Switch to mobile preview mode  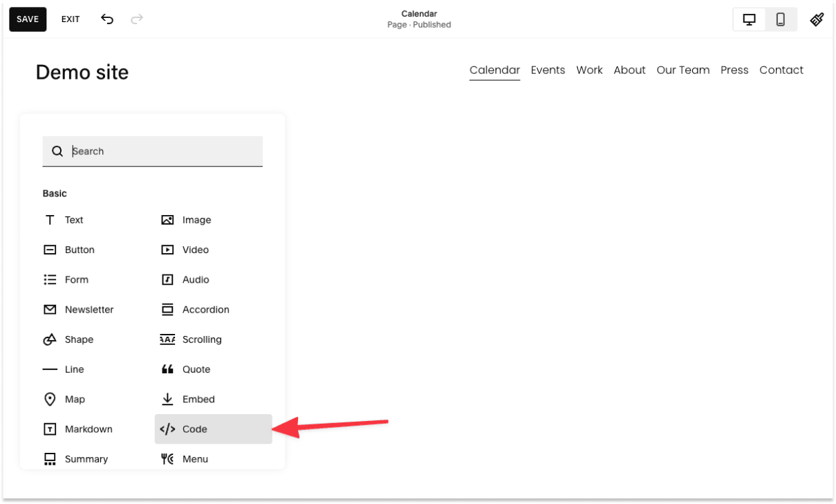point(781,19)
